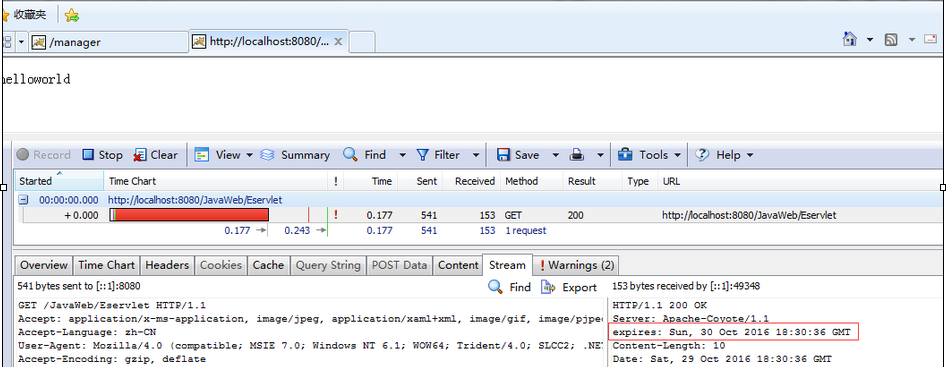Click the RSS feeds icon
The height and width of the screenshot is (367, 946).
[890, 40]
